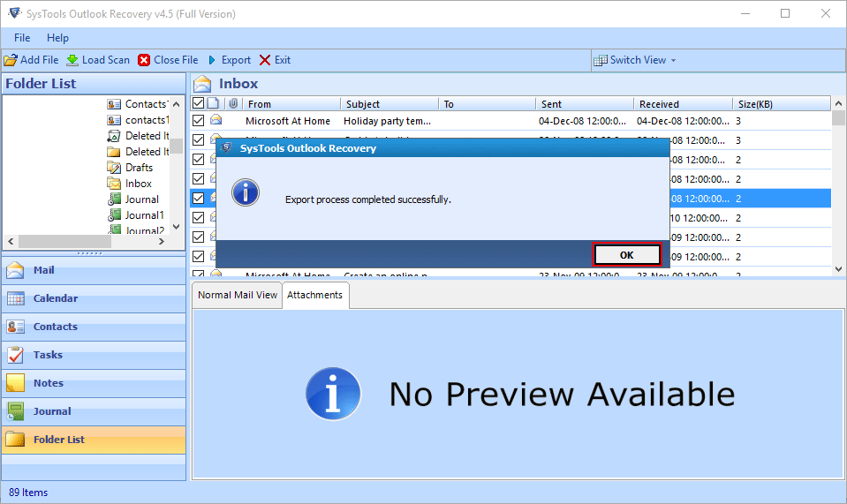Click folder tree scroll left arrow

(x=11, y=241)
